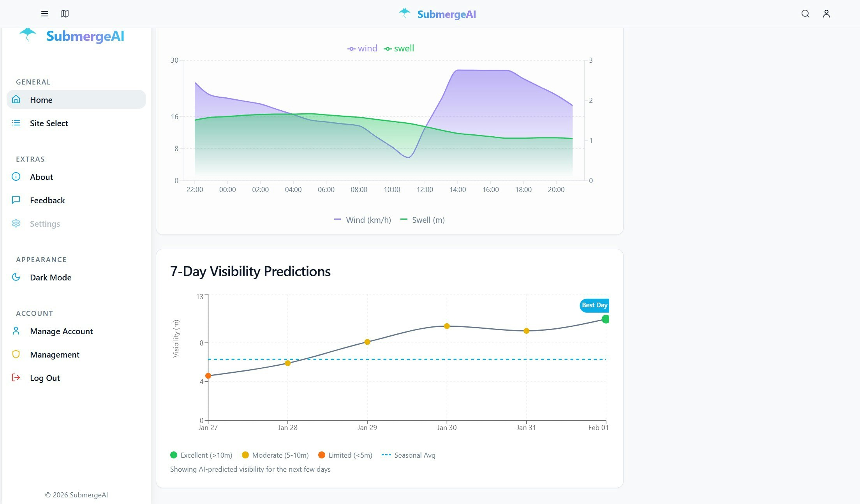Select the Home house icon in sidebar
Viewport: 860px width, 504px height.
[x=16, y=99]
